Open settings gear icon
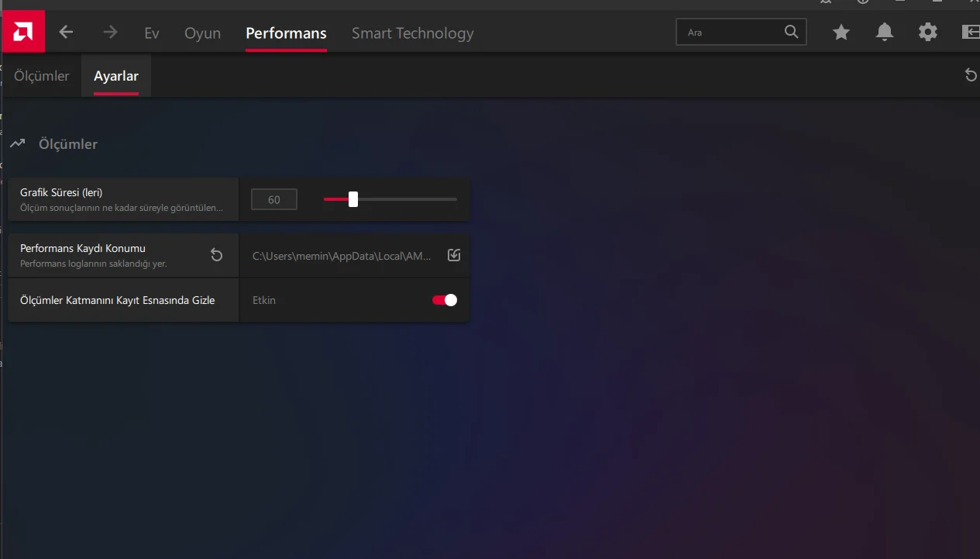Viewport: 980px width, 559px height. click(x=927, y=32)
